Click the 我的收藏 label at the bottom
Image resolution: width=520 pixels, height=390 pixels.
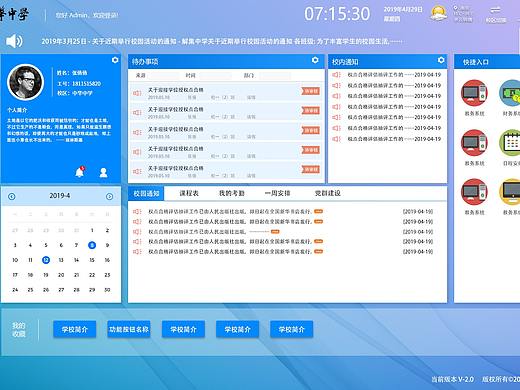click(x=19, y=329)
